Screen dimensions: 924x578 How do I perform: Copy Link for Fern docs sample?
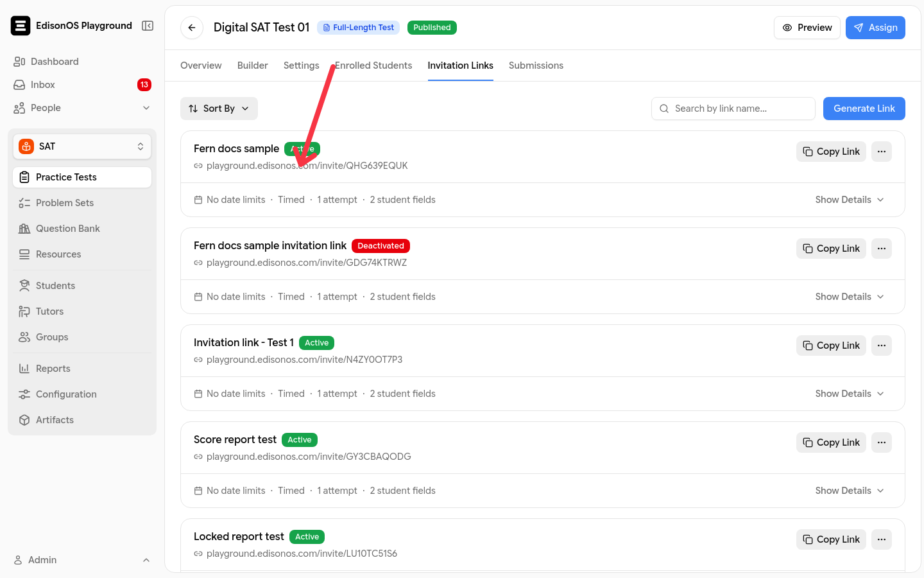coord(831,152)
